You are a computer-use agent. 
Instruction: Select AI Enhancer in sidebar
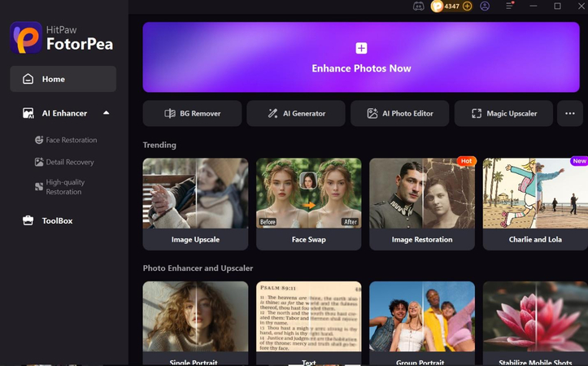(64, 113)
